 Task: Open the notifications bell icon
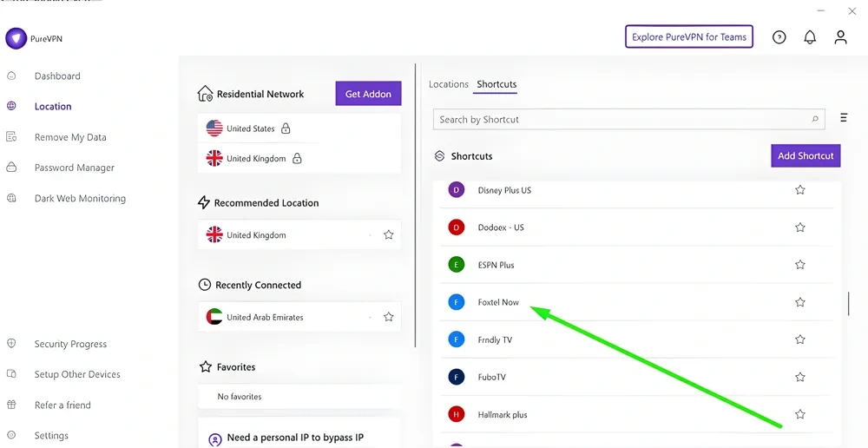[x=810, y=37]
